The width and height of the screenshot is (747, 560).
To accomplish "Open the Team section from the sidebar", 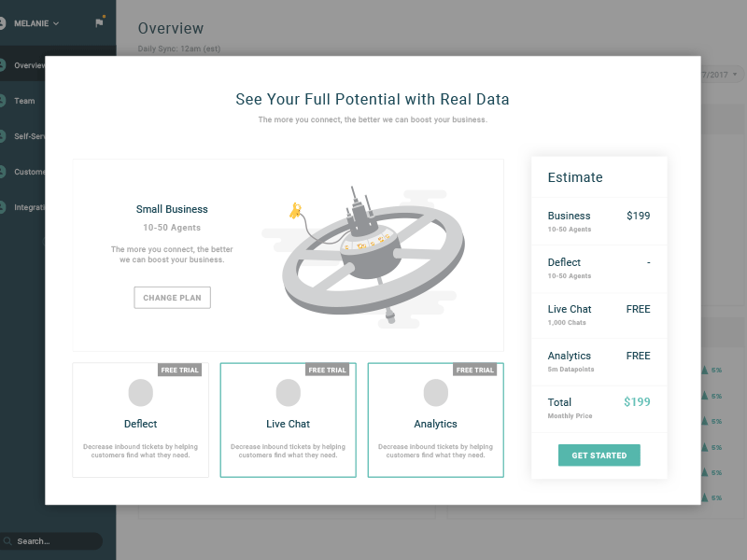I will [x=22, y=101].
